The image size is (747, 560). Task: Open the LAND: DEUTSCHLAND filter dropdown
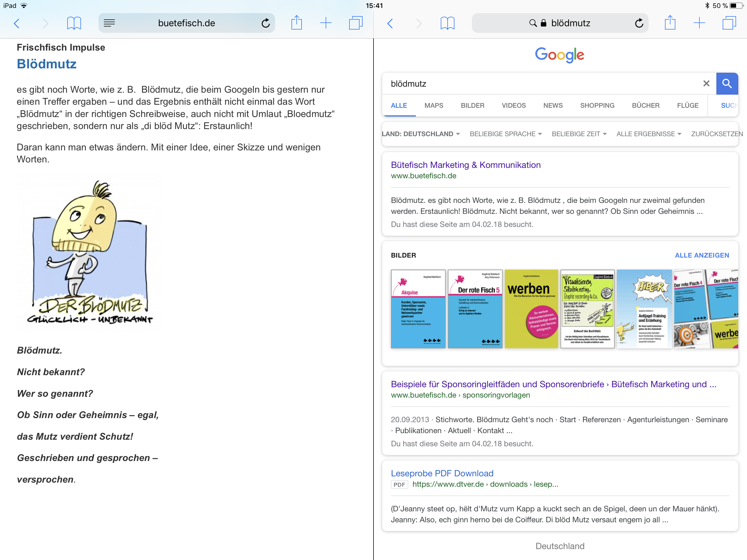pos(421,134)
